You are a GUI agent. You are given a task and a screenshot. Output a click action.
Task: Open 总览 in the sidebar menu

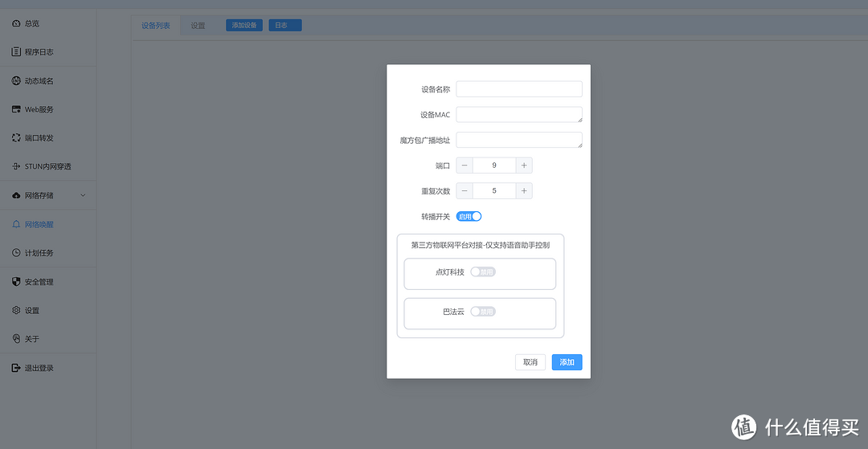(x=47, y=23)
